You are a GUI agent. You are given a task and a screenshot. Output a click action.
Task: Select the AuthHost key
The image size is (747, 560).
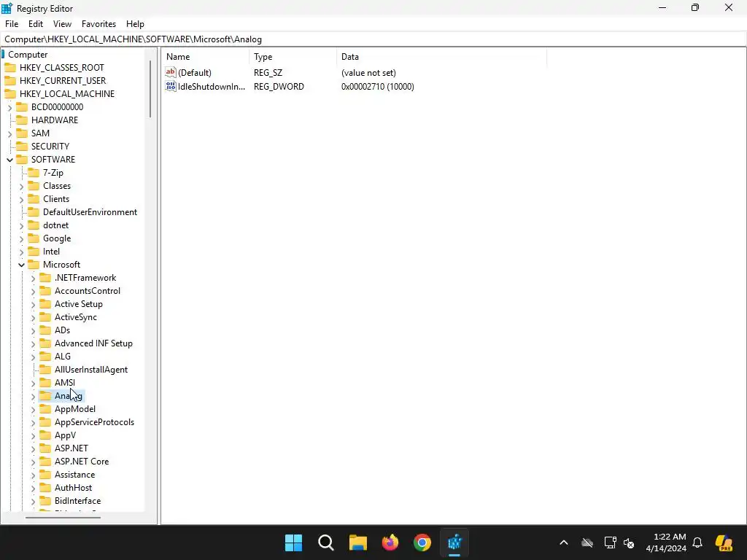[74, 488]
